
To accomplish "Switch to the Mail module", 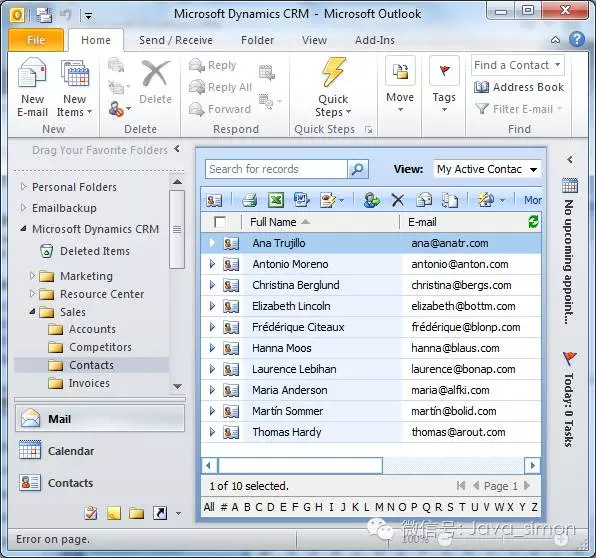I will [x=100, y=418].
